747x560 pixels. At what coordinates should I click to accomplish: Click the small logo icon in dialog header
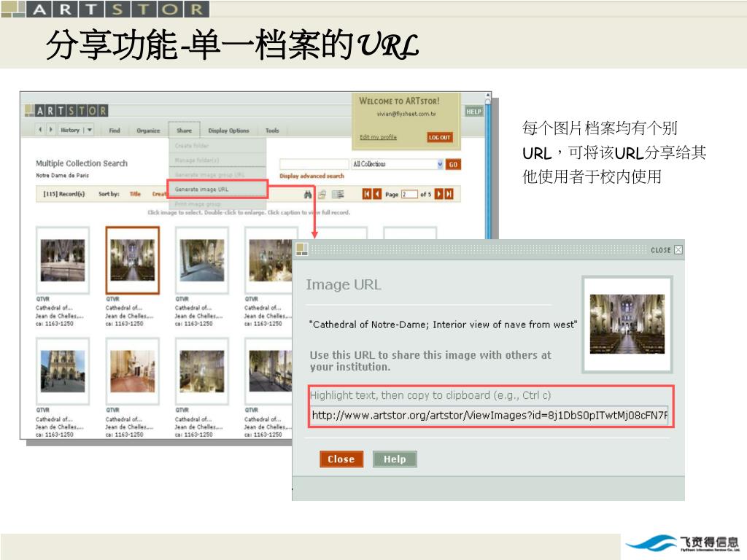tap(302, 249)
